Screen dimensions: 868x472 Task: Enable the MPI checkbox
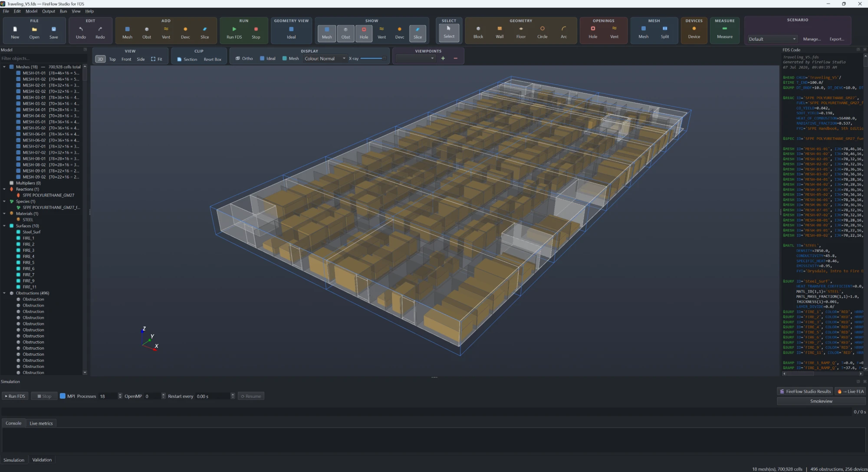(62, 396)
